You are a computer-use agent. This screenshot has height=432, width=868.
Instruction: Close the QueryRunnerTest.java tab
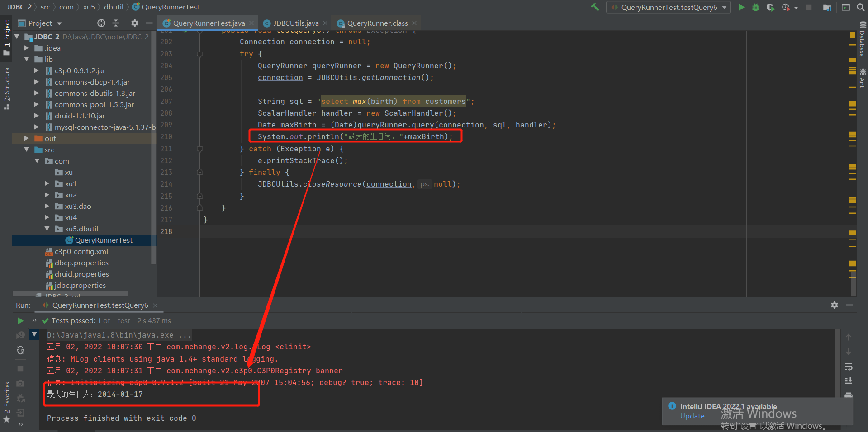(251, 23)
